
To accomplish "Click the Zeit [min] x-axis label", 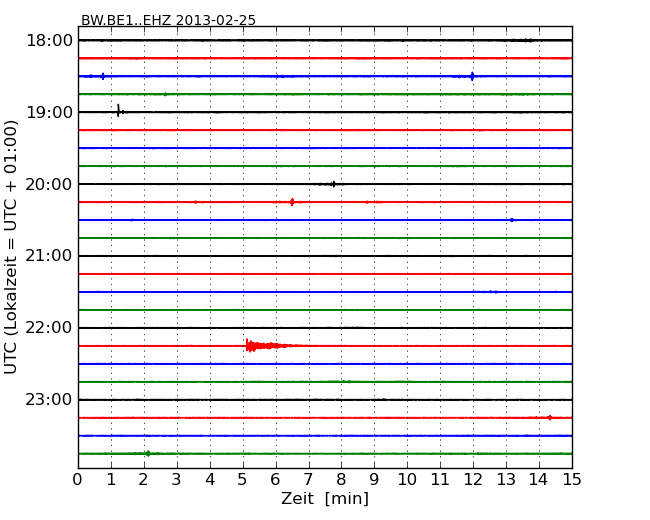I will (x=325, y=498).
